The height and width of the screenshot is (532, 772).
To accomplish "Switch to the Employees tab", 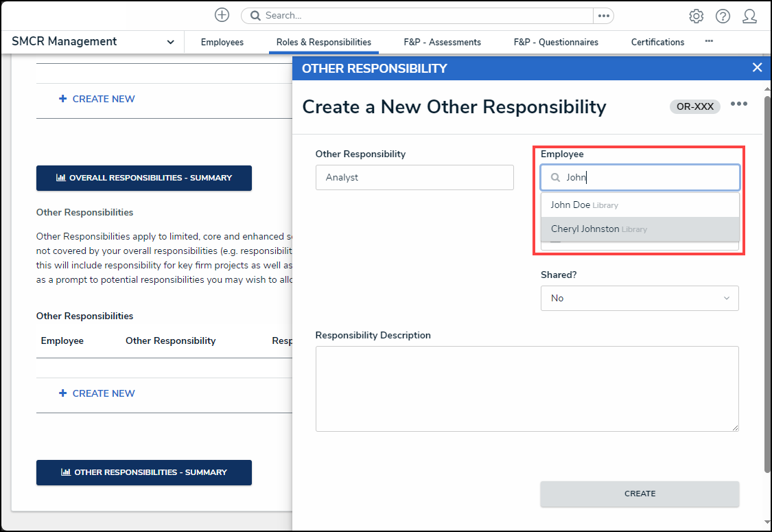I will pyautogui.click(x=222, y=42).
